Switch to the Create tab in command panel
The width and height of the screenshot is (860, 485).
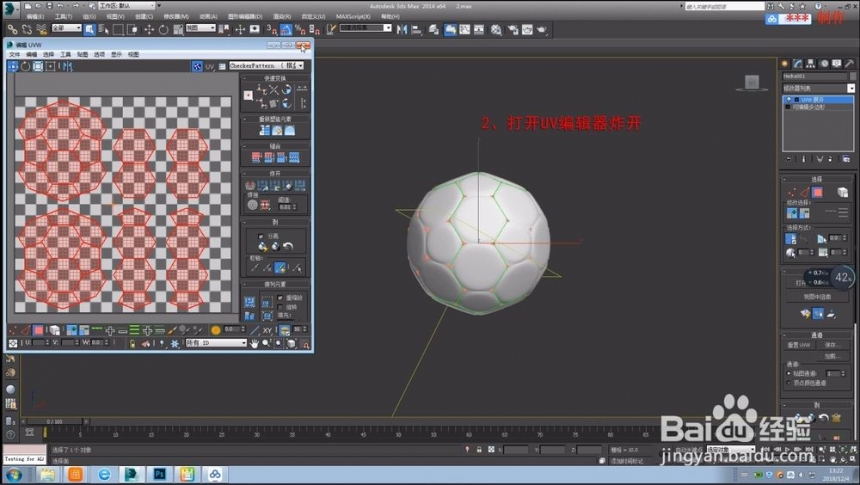(785, 64)
